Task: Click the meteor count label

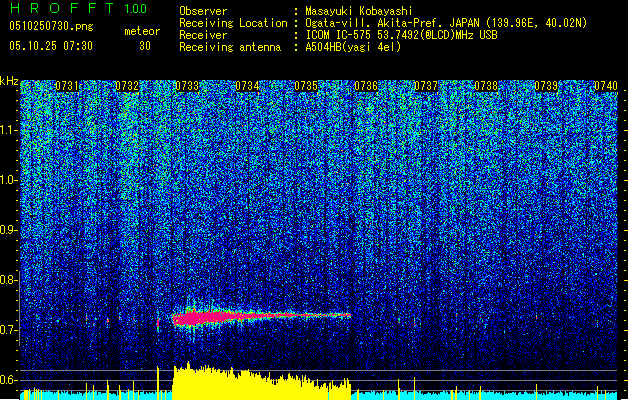Action: point(142,31)
